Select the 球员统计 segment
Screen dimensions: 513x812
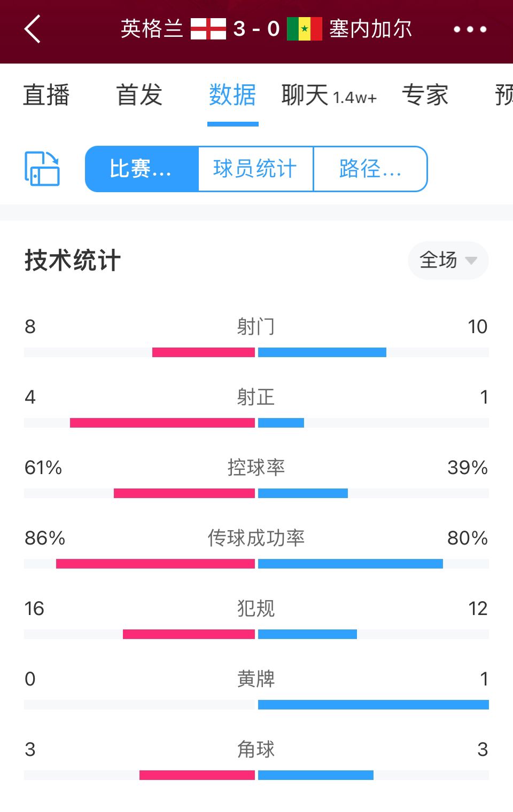point(255,169)
